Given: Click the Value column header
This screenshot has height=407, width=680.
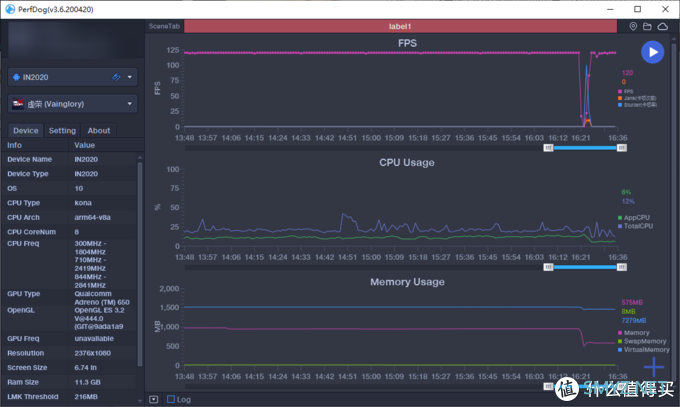Looking at the screenshot, I should point(85,145).
